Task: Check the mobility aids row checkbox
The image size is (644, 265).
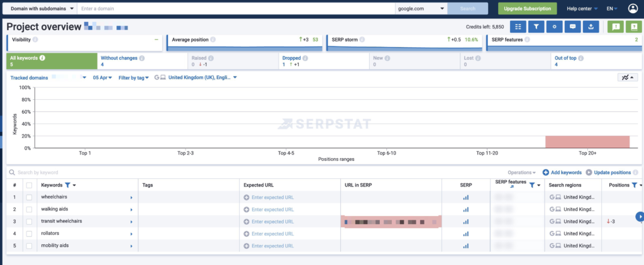Action: point(29,246)
